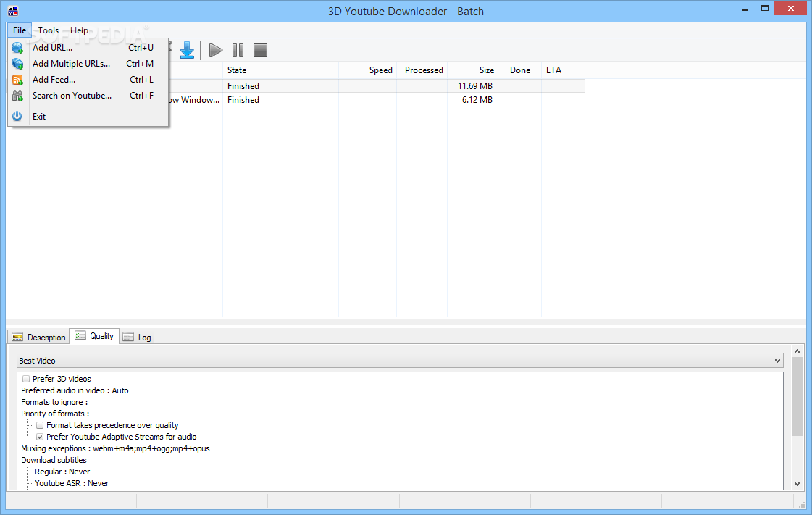Switch to the Log tab
The width and height of the screenshot is (812, 515).
pyautogui.click(x=137, y=337)
